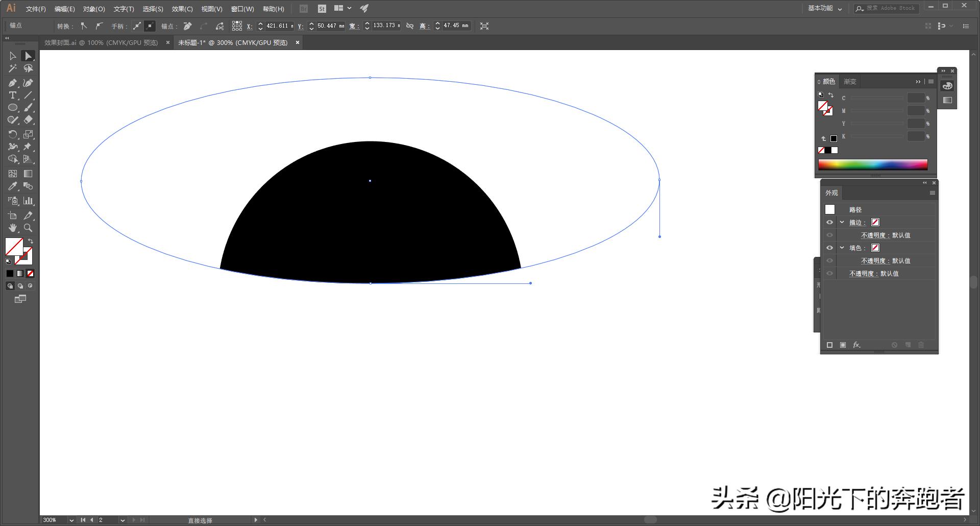Select the Zoom tool
The image size is (980, 526).
(x=29, y=228)
